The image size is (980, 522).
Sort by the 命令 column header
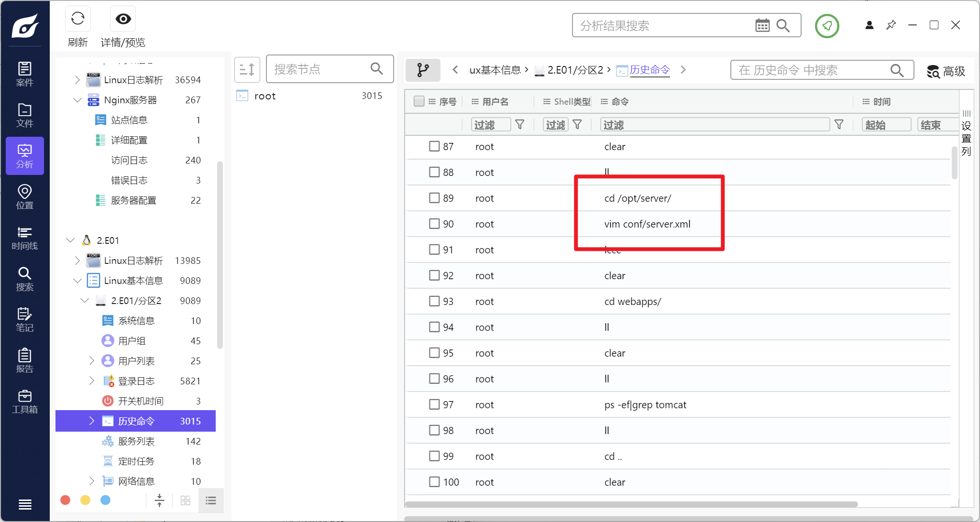[x=620, y=101]
